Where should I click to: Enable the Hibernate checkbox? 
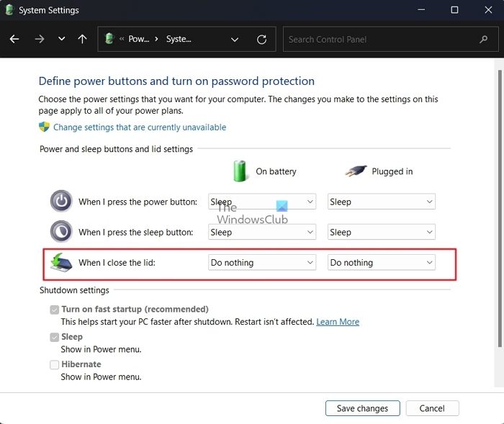(x=55, y=365)
